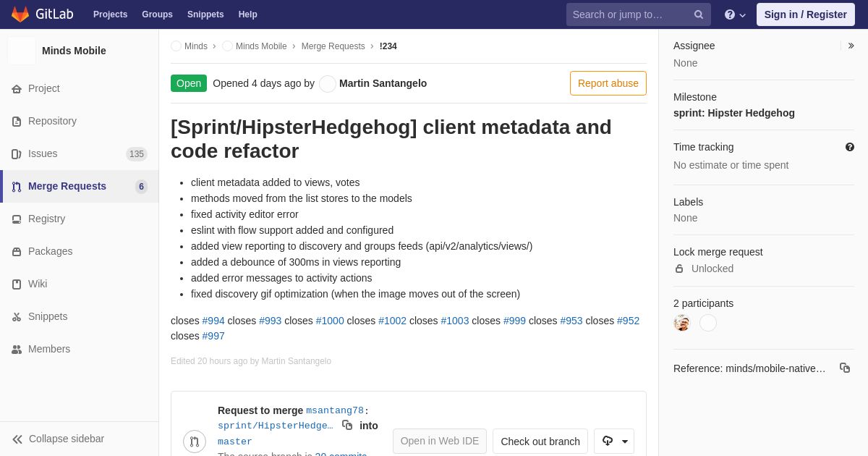Screen dimensions: 868x456
Task: Open the Snippets scissors icon
Action: [17, 316]
